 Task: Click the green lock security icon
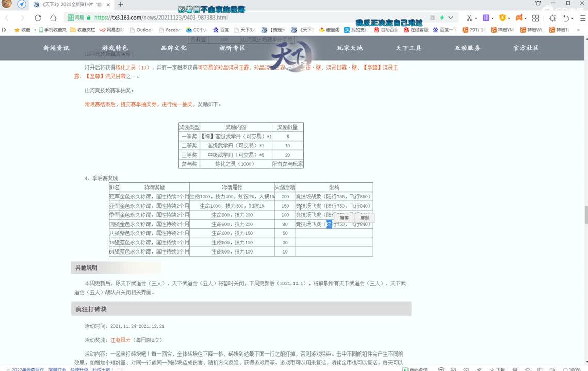point(89,18)
